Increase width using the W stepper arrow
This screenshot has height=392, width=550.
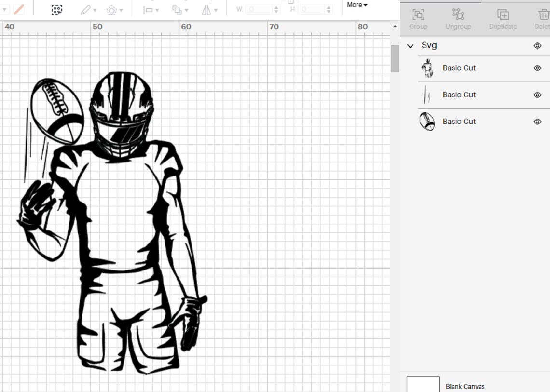click(275, 6)
